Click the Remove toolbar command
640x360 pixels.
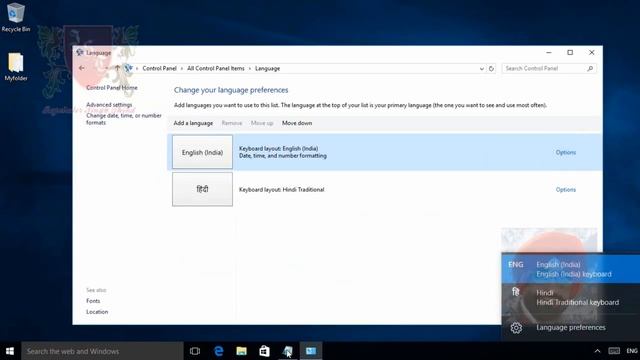coord(232,123)
